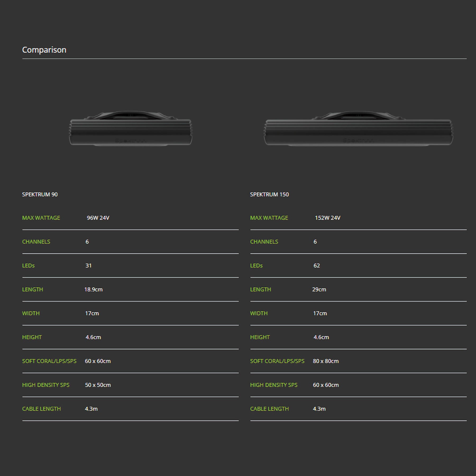The height and width of the screenshot is (476, 476).
Task: Click the 18.9cm length value
Action: tap(93, 289)
